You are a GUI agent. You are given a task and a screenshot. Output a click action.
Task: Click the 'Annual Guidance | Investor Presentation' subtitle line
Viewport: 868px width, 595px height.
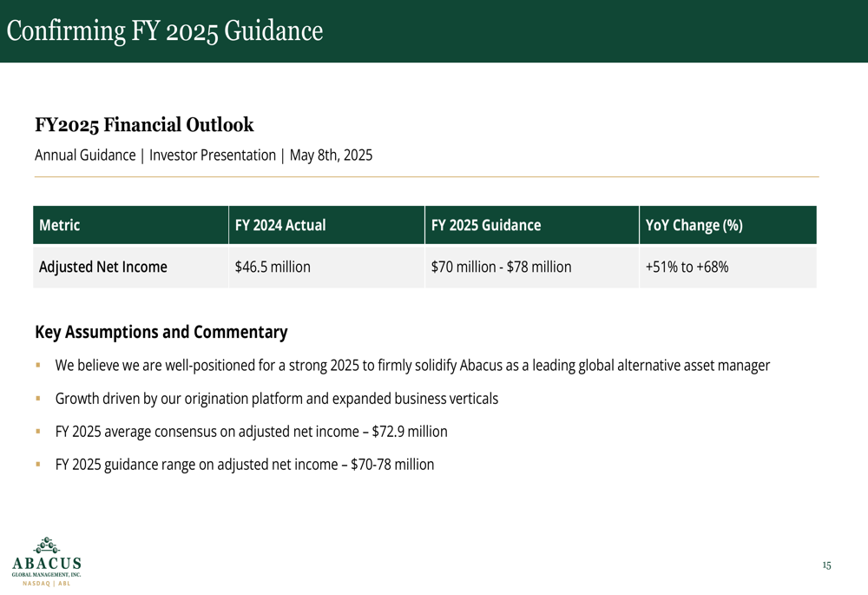203,155
